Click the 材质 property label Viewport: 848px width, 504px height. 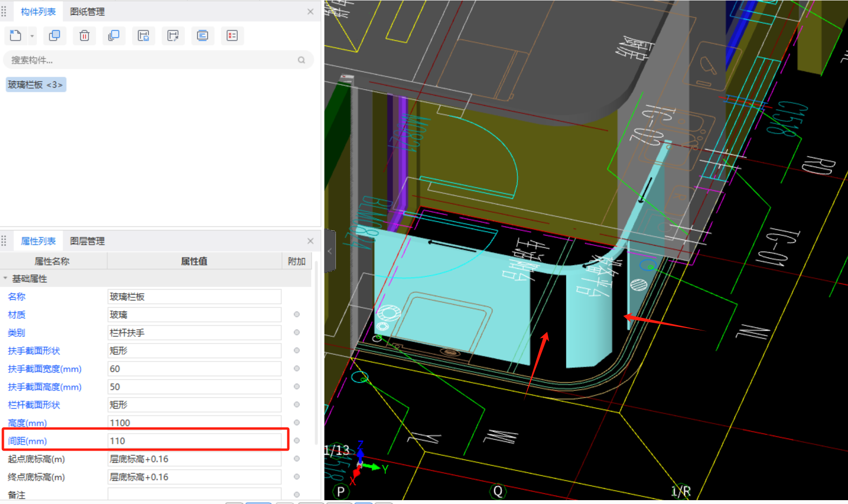tap(16, 315)
